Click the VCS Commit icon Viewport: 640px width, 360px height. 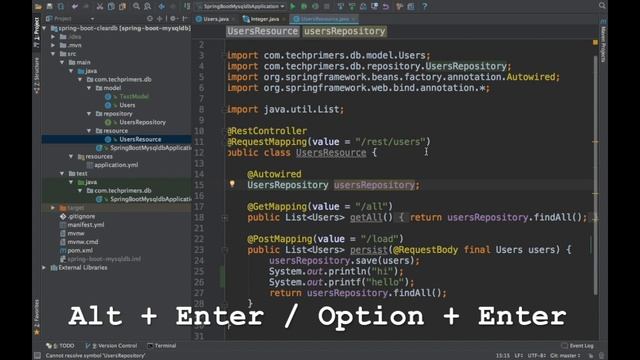352,7
